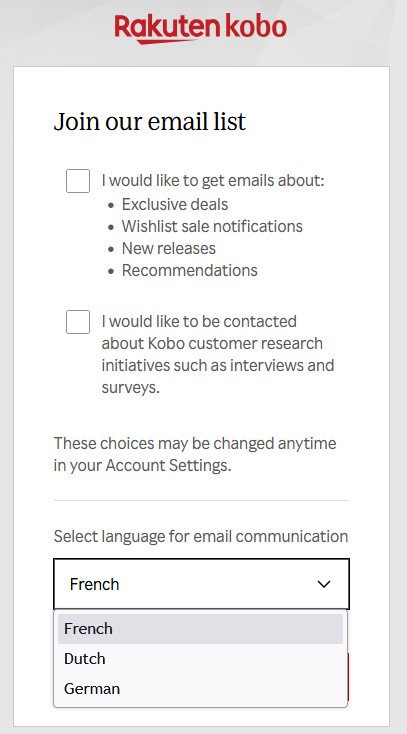Click the 'Account Settings' text in notice

click(x=168, y=465)
